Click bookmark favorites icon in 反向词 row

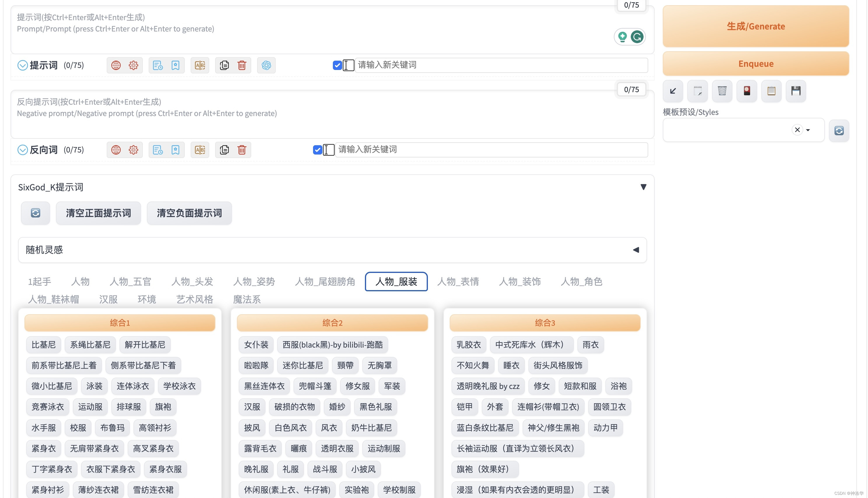tap(175, 150)
